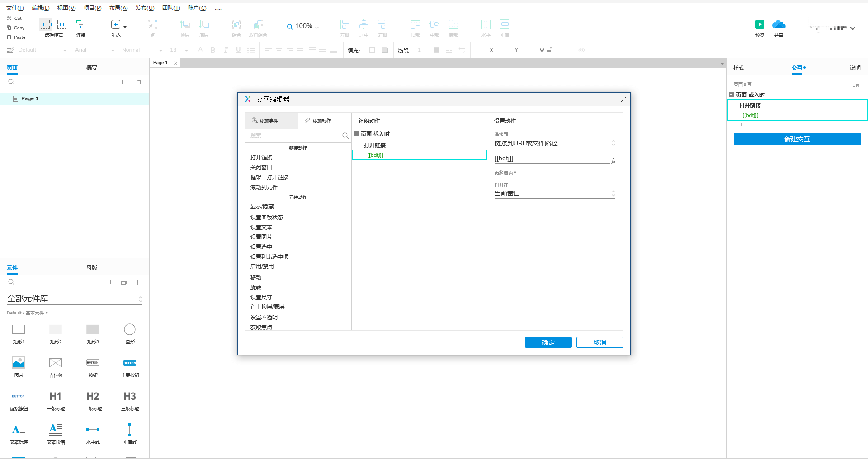Switch to the 概要 outline tab

(x=92, y=68)
